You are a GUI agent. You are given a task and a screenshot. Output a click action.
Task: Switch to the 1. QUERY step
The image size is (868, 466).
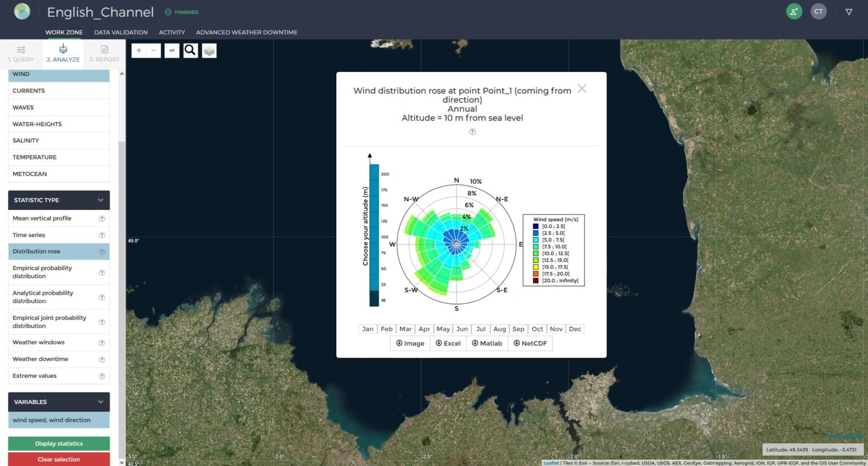pyautogui.click(x=21, y=54)
